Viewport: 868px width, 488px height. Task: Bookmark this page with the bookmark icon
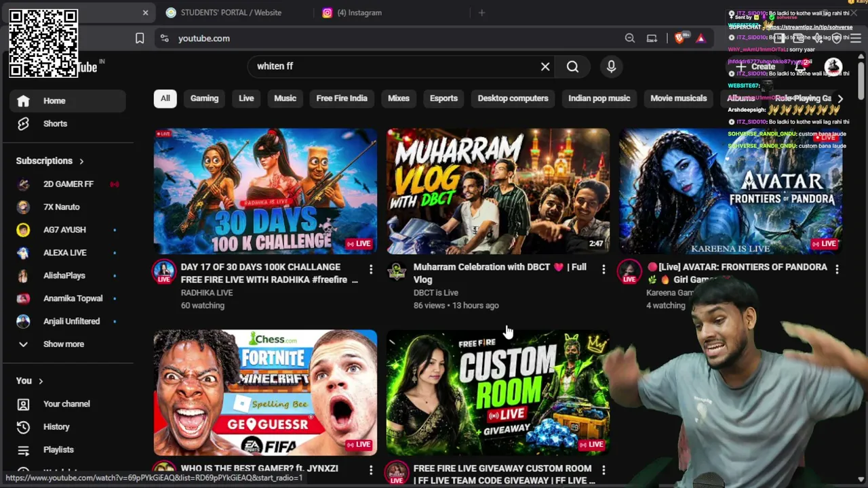[x=140, y=39]
